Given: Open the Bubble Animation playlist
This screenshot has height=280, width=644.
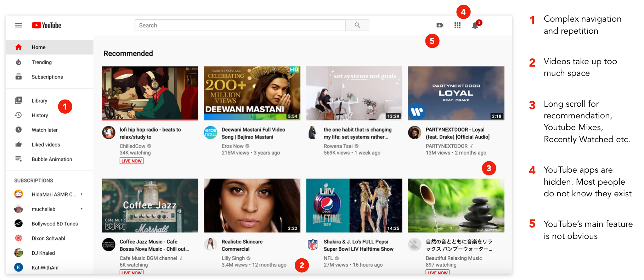Looking at the screenshot, I should pos(50,159).
